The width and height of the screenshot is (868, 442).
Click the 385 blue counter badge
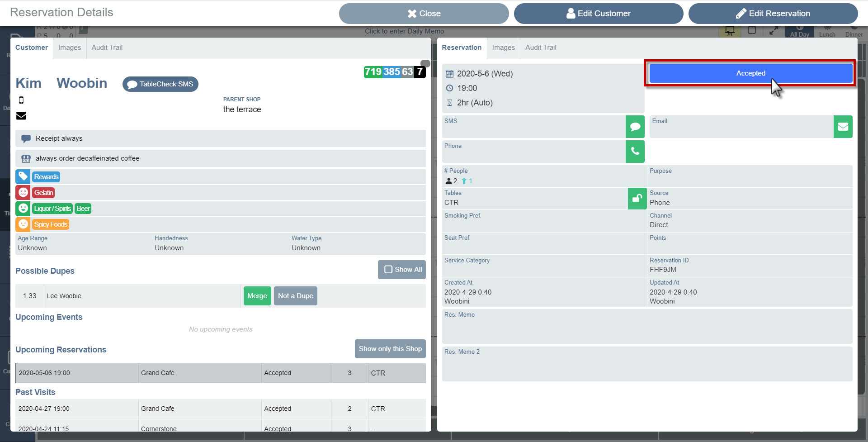tap(392, 72)
